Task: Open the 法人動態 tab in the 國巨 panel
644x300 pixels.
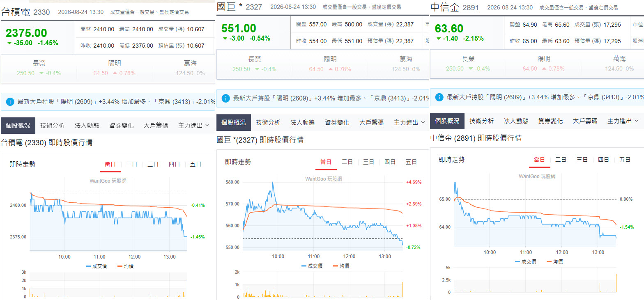Action: tap(302, 122)
